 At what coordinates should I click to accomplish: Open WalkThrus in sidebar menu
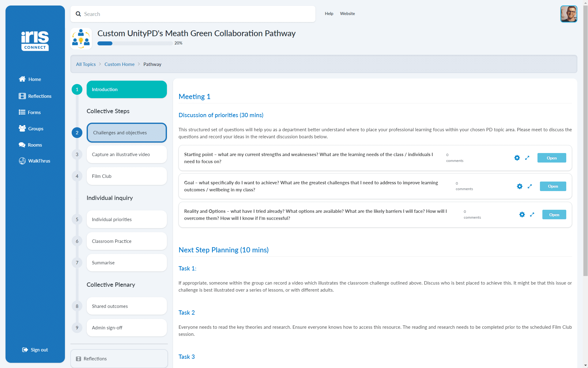(35, 161)
